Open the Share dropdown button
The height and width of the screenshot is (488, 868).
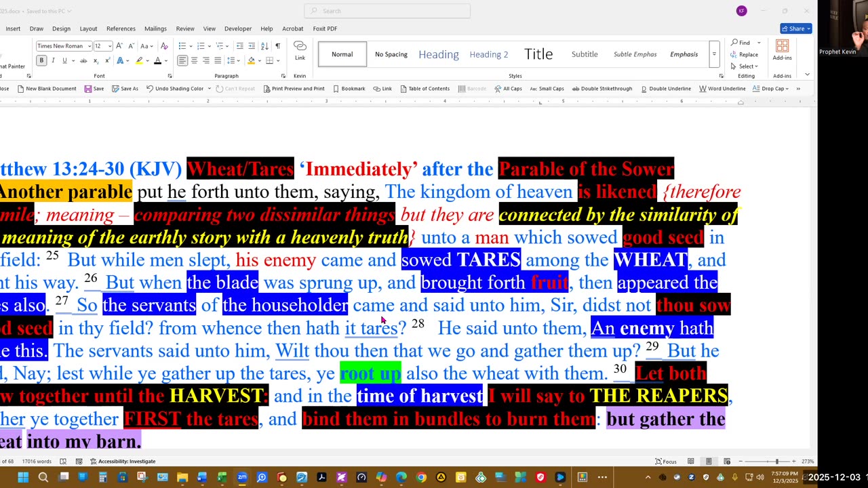point(796,28)
